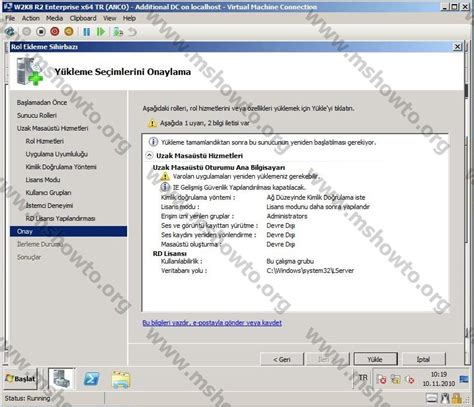Screen dimensions: 474x407
Task: Click the Status: Running text
Action: tap(27, 398)
